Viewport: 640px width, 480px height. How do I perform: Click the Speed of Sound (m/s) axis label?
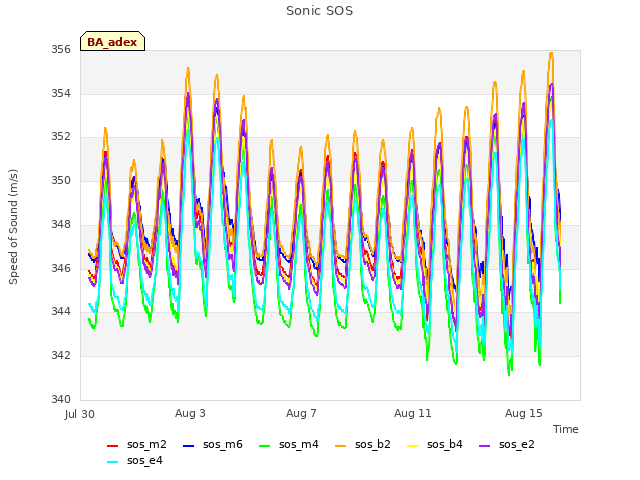pyautogui.click(x=13, y=227)
